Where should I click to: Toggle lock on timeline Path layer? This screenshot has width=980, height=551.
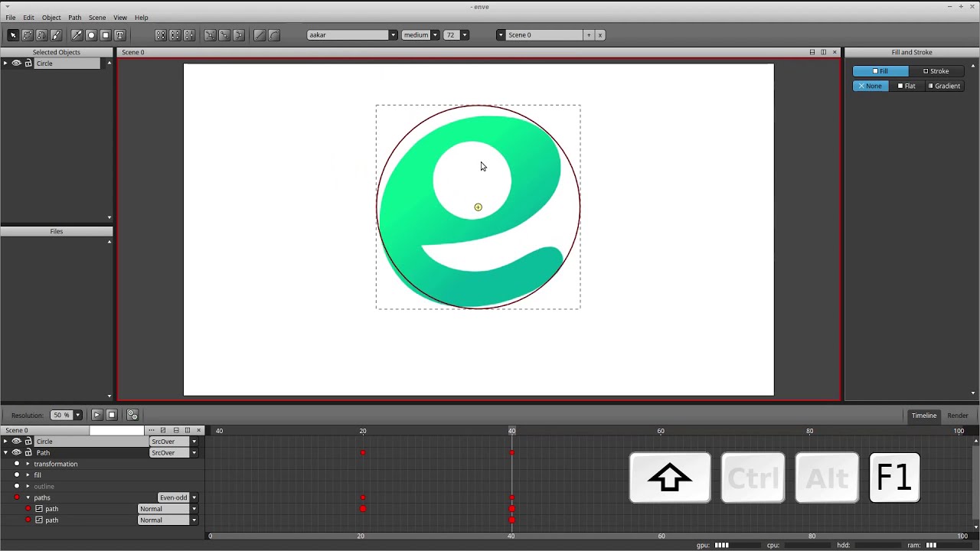point(28,453)
